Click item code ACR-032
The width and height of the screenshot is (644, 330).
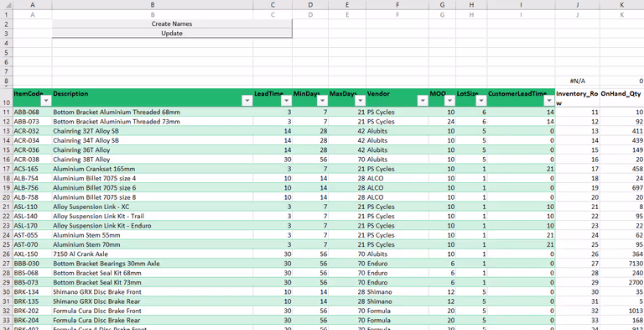[x=33, y=131]
